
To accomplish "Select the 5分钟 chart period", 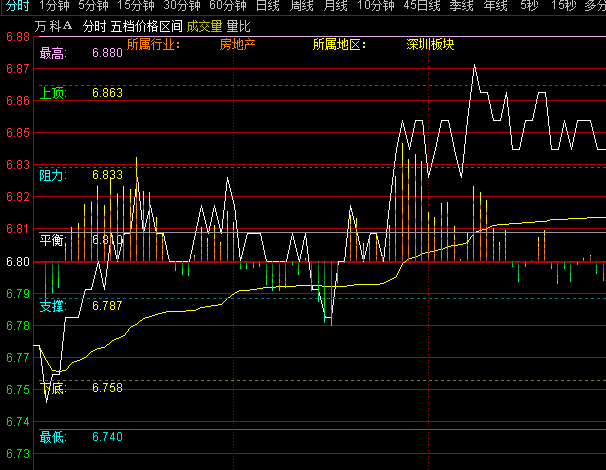I will point(93,6).
